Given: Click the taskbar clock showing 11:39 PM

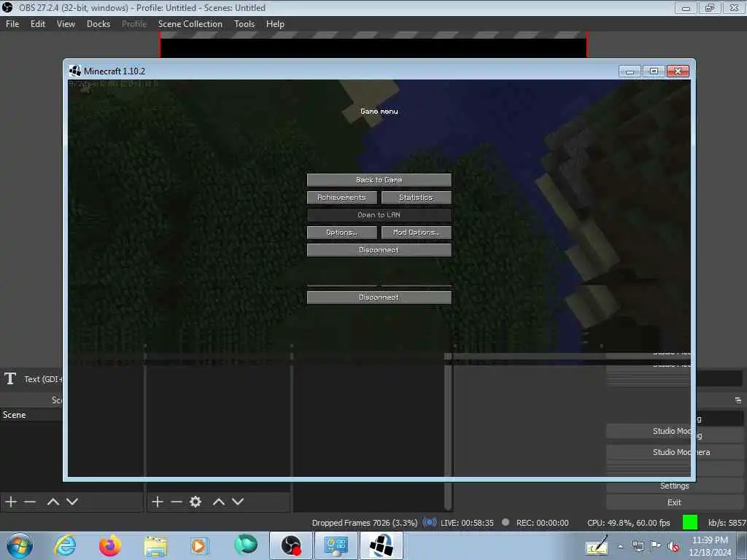Looking at the screenshot, I should coord(710,546).
